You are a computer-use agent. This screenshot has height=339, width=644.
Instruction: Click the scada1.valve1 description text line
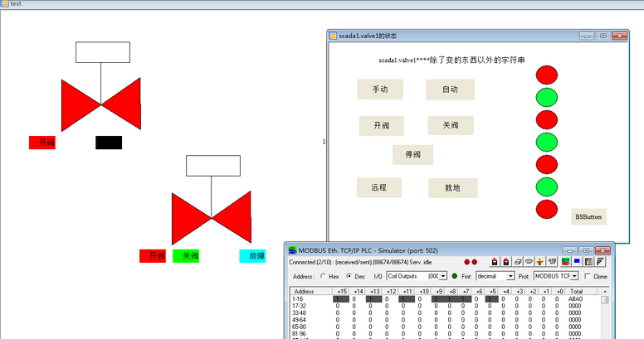coord(451,61)
